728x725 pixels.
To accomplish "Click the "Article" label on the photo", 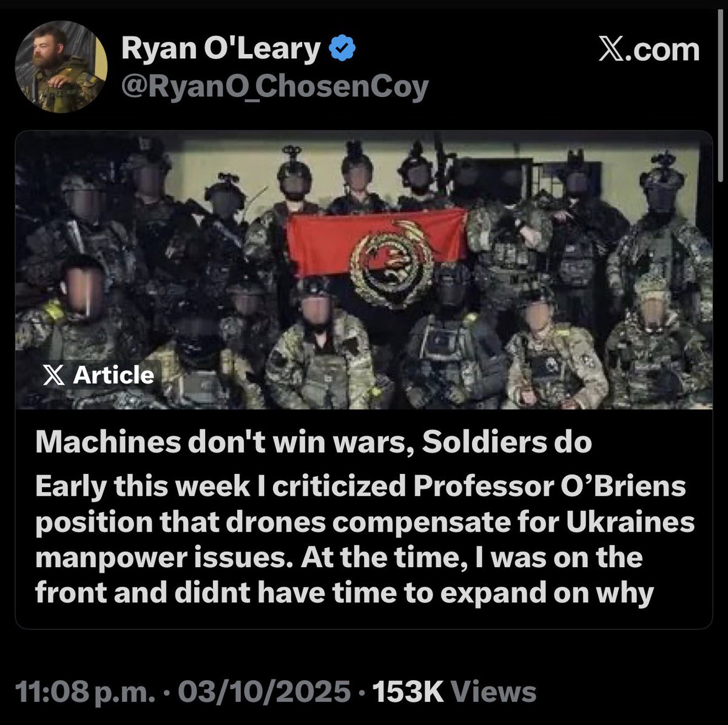I will click(x=113, y=376).
